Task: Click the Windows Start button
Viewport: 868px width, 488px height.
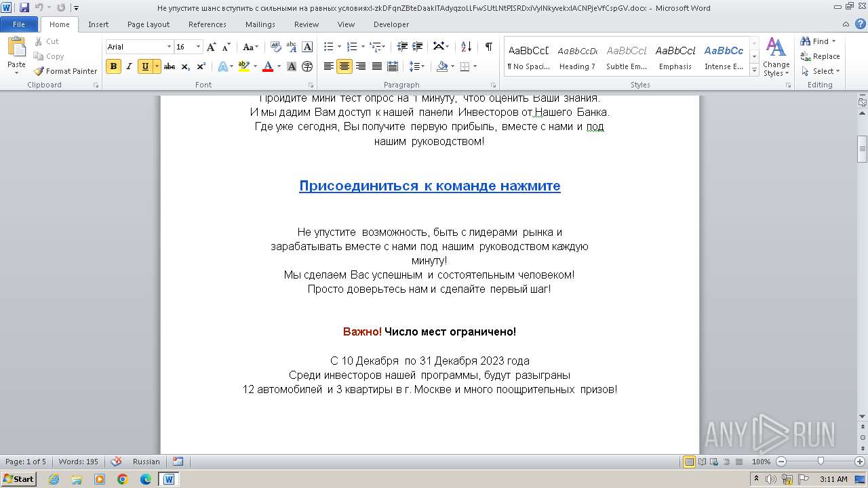Action: point(19,479)
